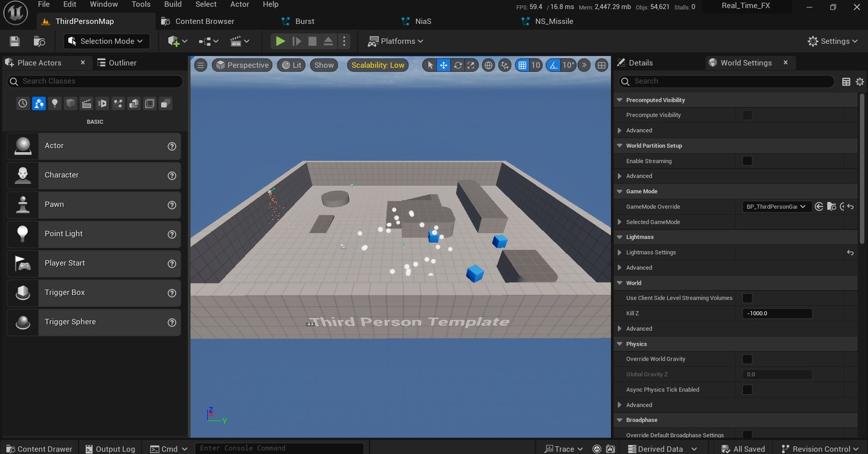Viewport: 868px width, 454px height.
Task: Open World Settings gear options
Action: (x=860, y=81)
